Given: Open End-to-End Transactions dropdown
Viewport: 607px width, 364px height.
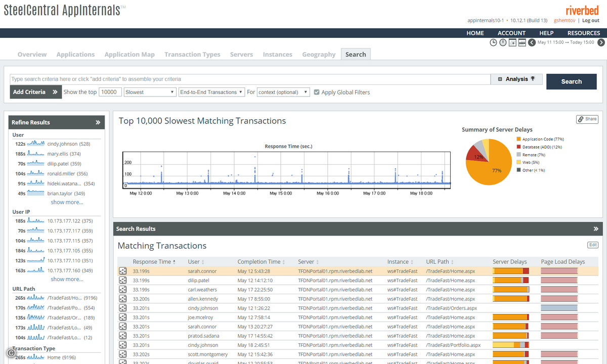Looking at the screenshot, I should pos(211,92).
